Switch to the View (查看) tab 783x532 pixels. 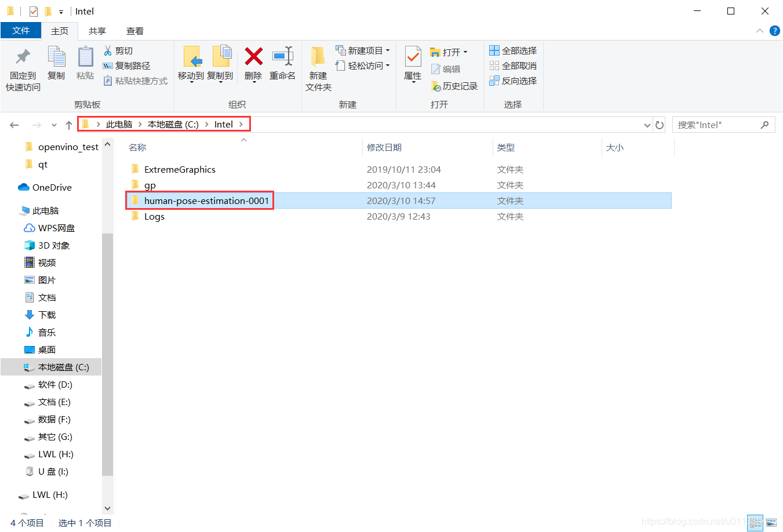(x=135, y=31)
